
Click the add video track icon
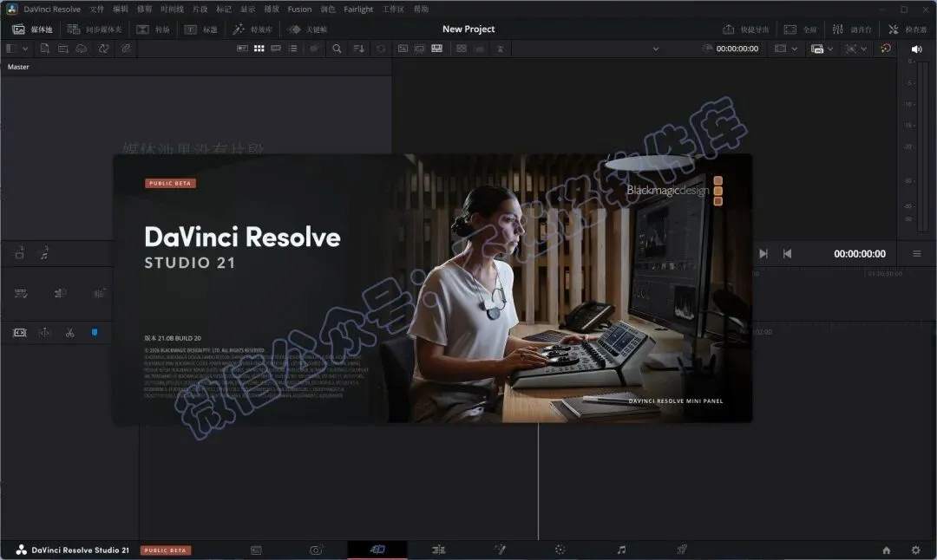pos(20,253)
